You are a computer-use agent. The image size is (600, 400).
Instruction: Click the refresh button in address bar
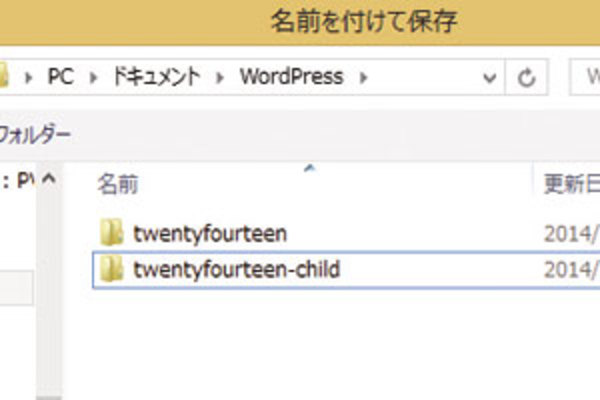pos(527,78)
